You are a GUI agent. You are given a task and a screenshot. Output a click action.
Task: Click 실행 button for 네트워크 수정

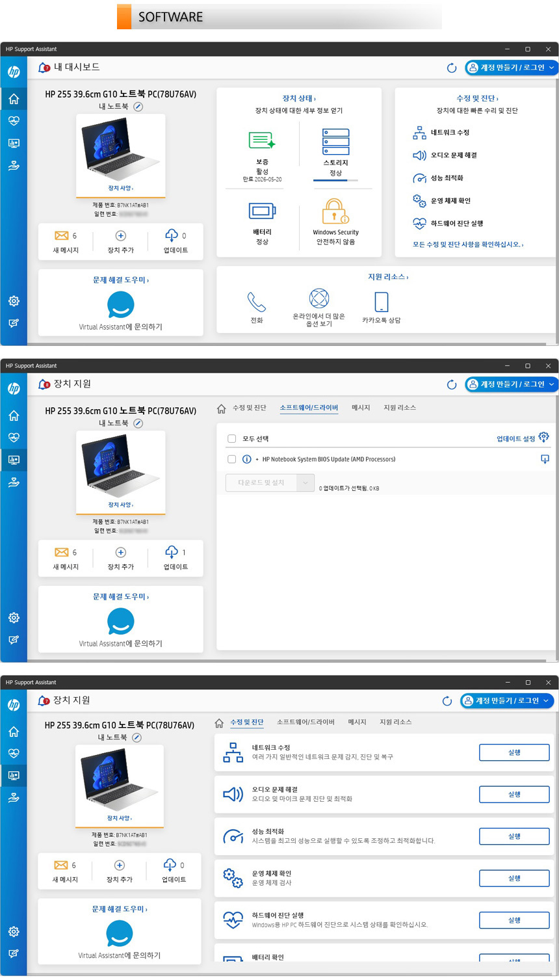pos(513,752)
